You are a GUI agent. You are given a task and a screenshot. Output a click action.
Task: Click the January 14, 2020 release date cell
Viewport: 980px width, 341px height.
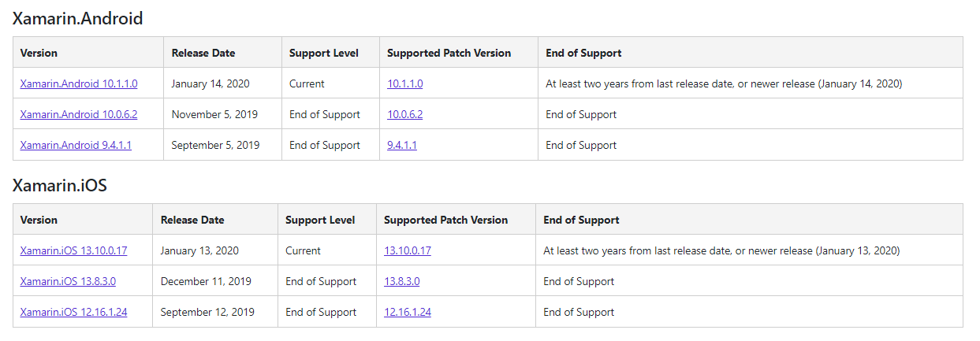(209, 83)
